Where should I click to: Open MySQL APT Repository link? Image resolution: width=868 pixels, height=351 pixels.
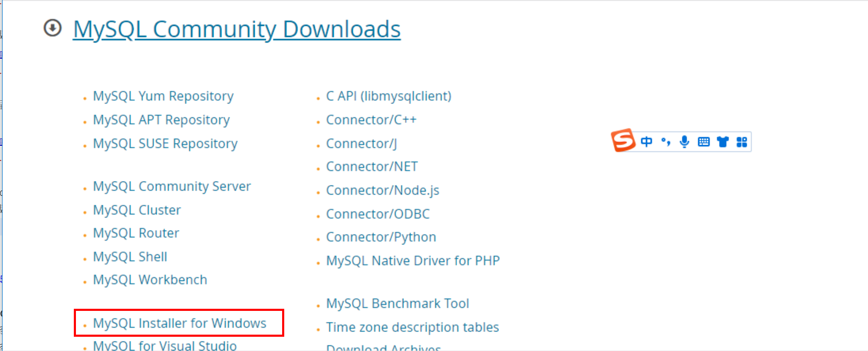(161, 120)
